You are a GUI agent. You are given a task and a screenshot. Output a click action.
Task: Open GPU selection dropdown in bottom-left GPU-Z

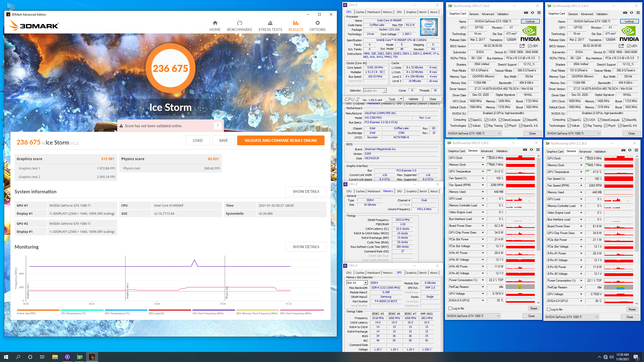(x=473, y=316)
